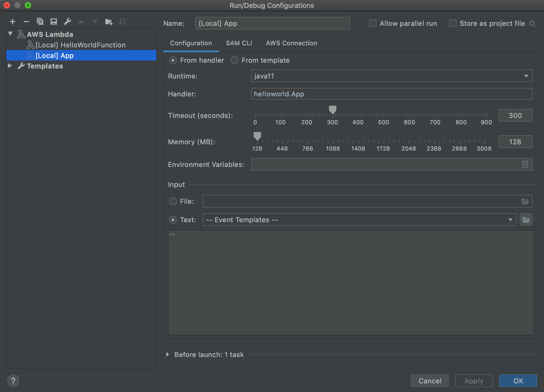Image resolution: width=544 pixels, height=392 pixels.
Task: Open the AWS Connection tab
Action: (291, 43)
